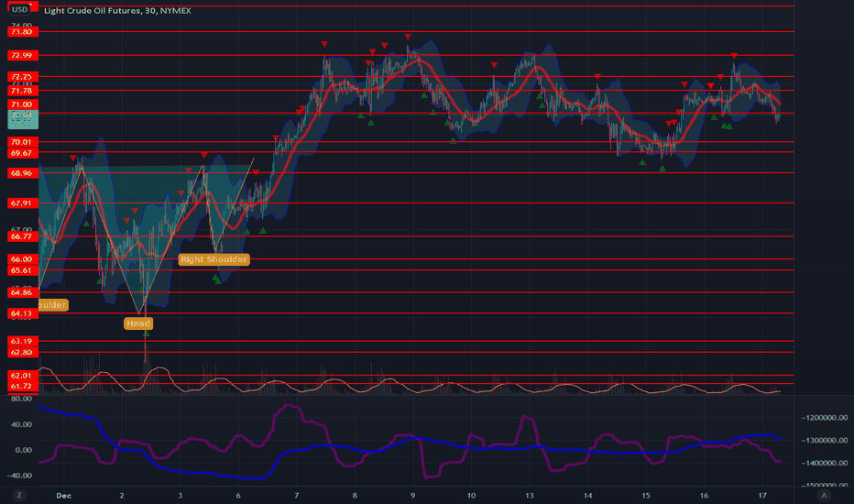Click the Z timezone button on time axis
854x504 pixels.
(19, 495)
